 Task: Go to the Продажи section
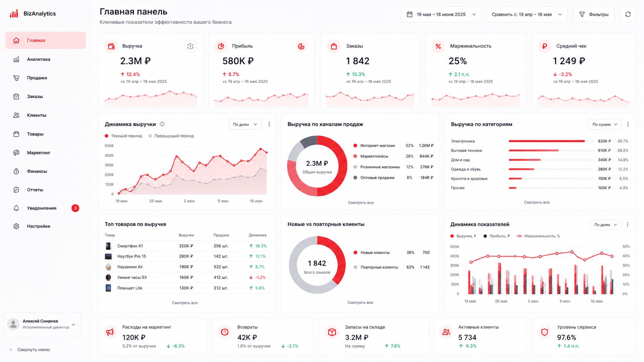coord(45,78)
